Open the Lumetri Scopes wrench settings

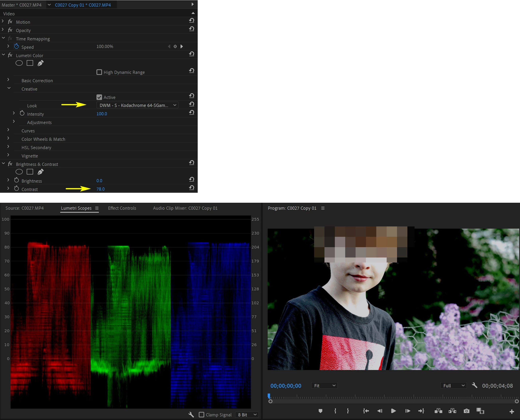pyautogui.click(x=191, y=415)
